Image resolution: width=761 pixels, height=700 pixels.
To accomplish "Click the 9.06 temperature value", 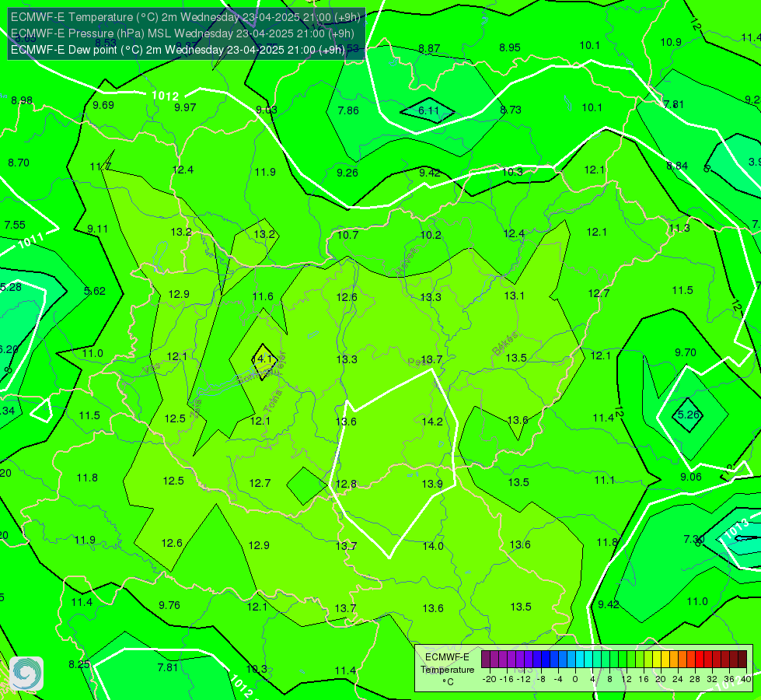I will click(x=690, y=477).
